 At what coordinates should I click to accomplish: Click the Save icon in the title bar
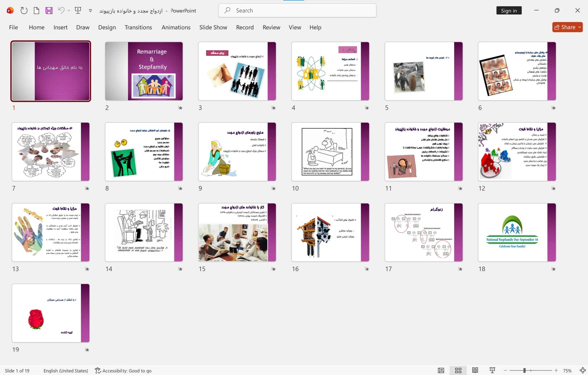tap(49, 11)
